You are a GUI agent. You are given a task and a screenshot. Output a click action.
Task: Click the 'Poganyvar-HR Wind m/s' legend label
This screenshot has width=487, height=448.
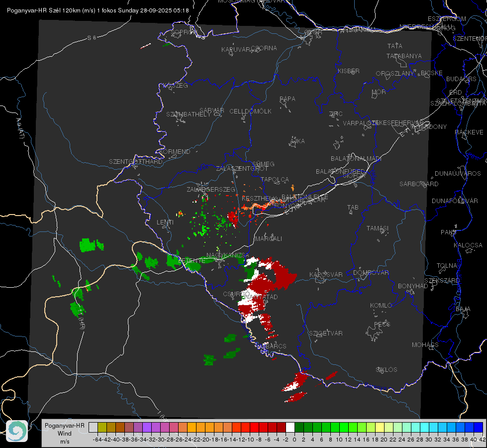click(x=65, y=434)
